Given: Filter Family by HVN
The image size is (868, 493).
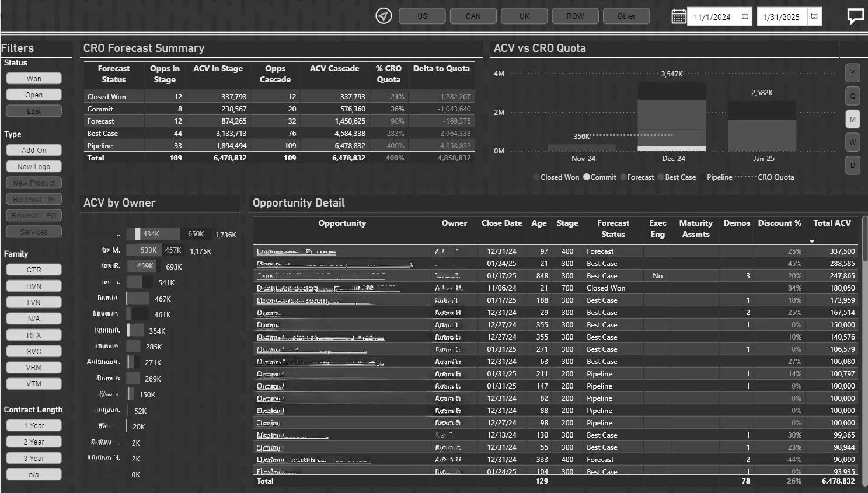Looking at the screenshot, I should 34,286.
